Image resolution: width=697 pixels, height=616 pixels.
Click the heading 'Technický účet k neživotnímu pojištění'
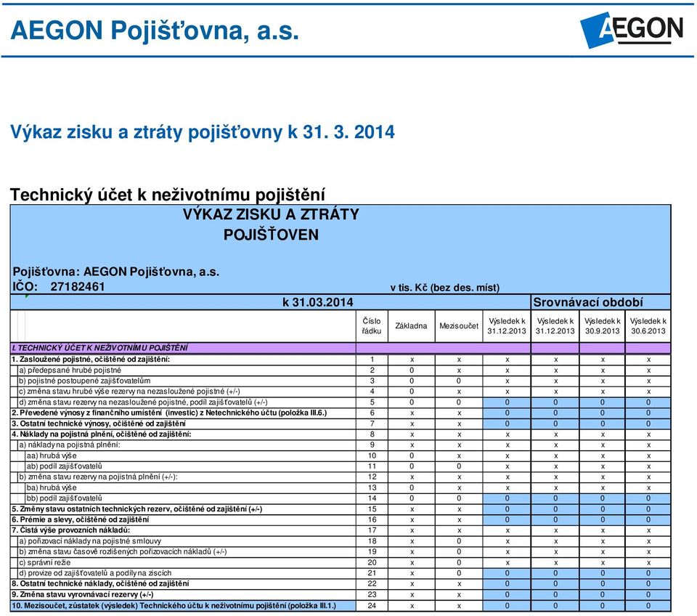167,195
